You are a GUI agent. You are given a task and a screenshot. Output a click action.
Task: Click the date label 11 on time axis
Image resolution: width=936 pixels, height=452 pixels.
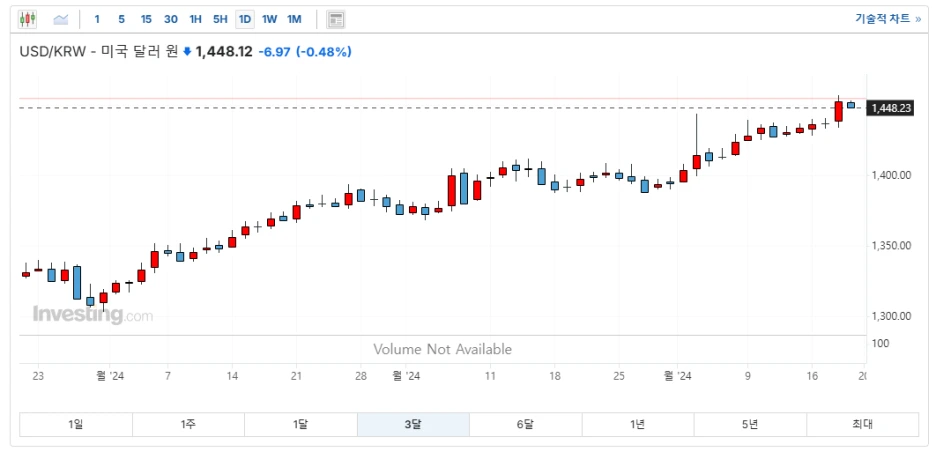click(x=490, y=376)
